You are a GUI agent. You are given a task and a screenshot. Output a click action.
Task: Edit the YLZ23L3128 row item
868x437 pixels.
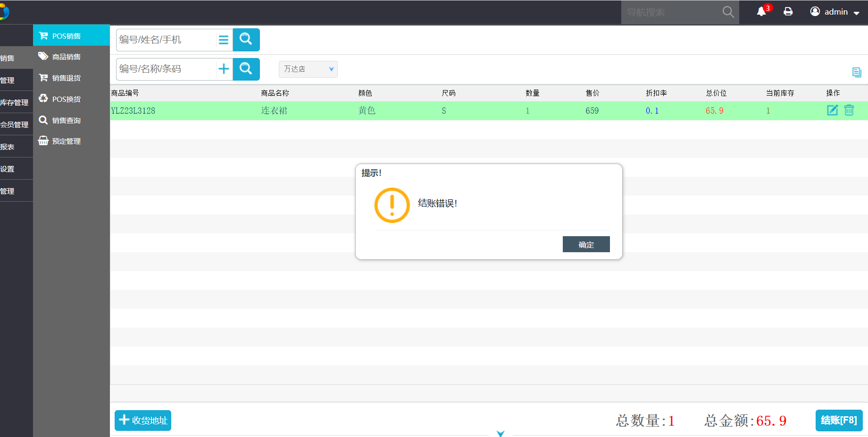pos(832,110)
